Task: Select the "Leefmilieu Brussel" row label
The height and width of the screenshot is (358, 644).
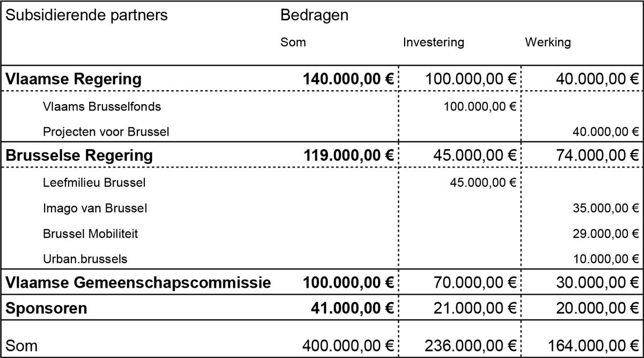Action: (x=94, y=182)
